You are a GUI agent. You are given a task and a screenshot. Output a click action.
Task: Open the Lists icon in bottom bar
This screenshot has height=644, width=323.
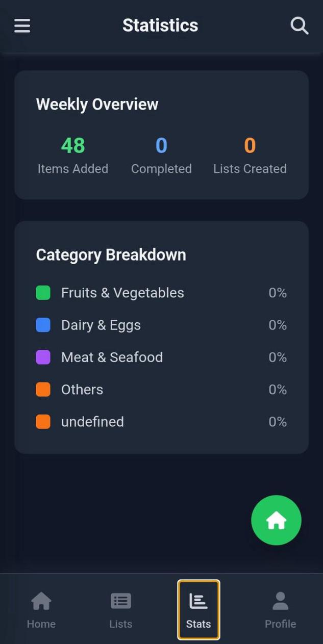pos(120,601)
